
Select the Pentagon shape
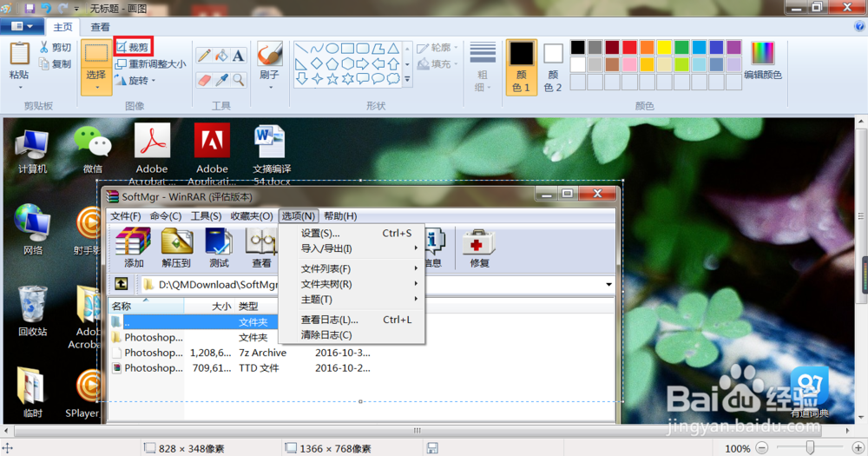click(x=332, y=63)
